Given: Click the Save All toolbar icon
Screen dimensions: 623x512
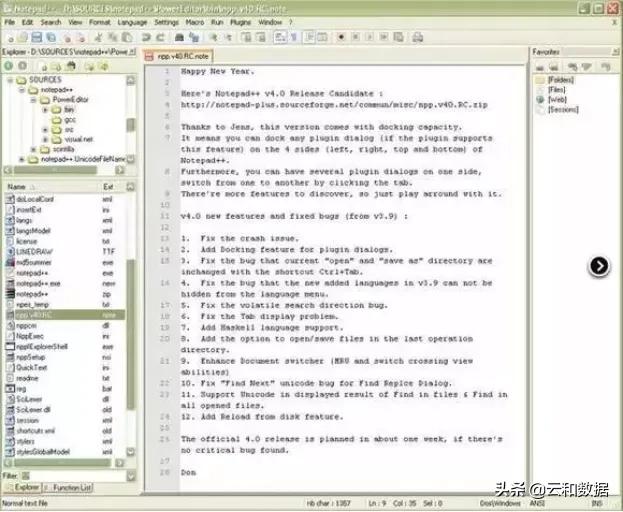Looking at the screenshot, I should point(51,38).
